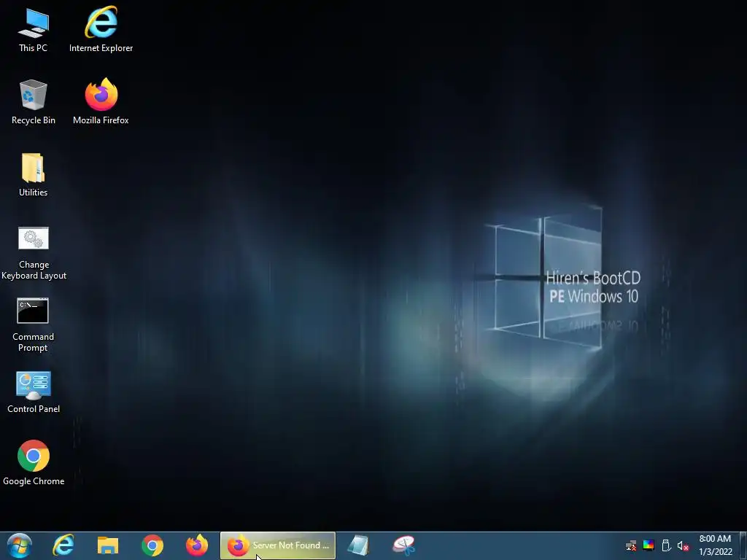Click the disconnected network tray icon
The image size is (747, 560).
click(631, 545)
